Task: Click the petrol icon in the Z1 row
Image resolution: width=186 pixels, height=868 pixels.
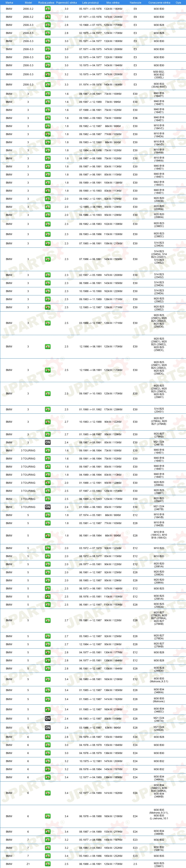Action: click(x=48, y=864)
